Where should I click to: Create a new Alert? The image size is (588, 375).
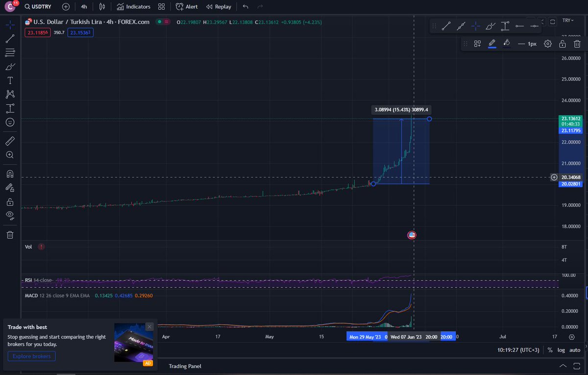[187, 7]
